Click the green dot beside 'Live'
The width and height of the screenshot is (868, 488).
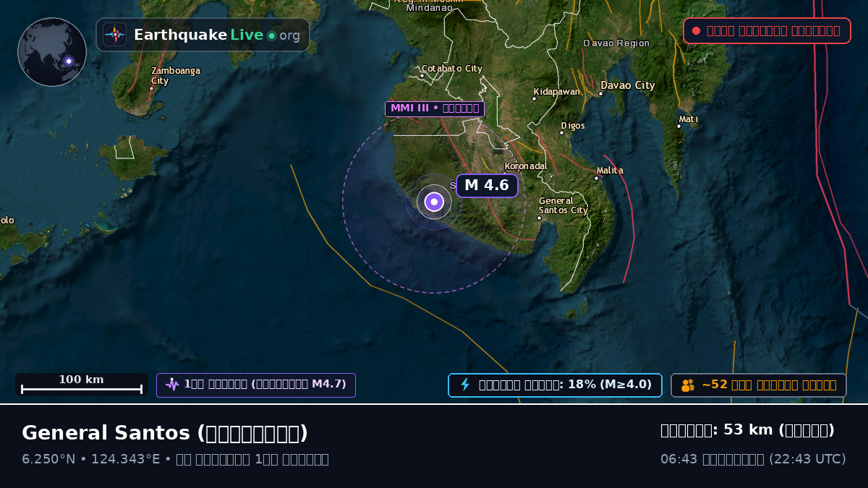(x=271, y=35)
